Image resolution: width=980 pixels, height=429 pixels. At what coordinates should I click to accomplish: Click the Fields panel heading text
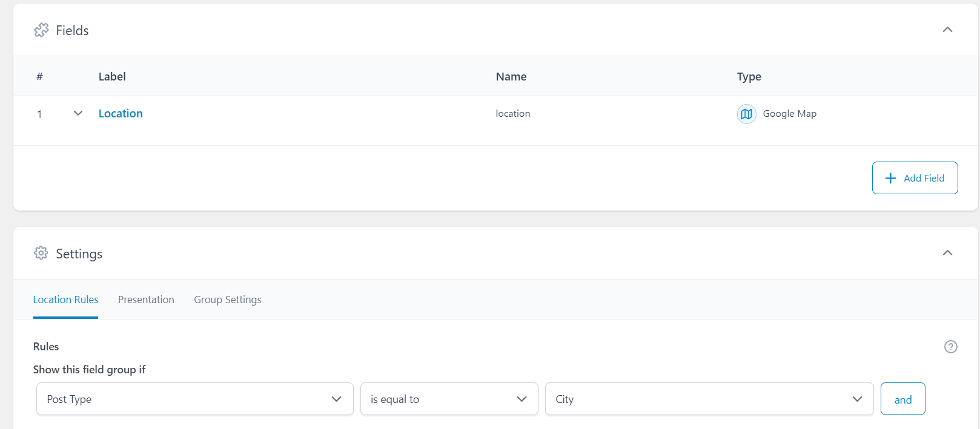tap(72, 31)
